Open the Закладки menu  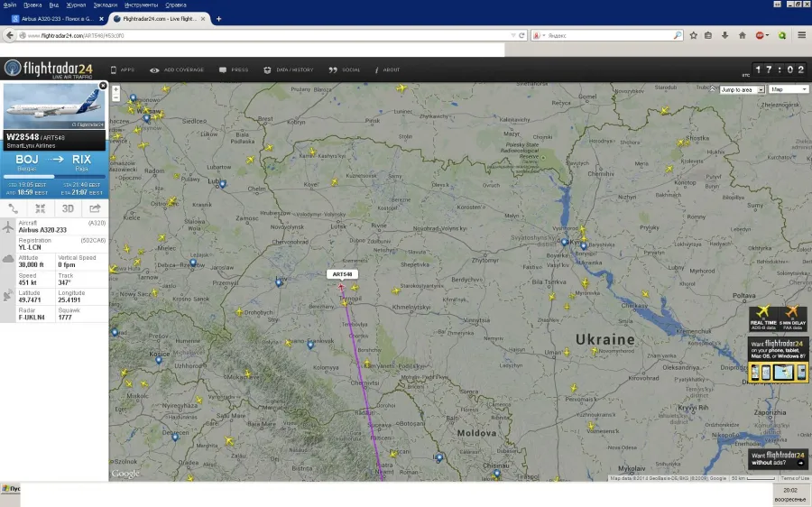(x=106, y=5)
